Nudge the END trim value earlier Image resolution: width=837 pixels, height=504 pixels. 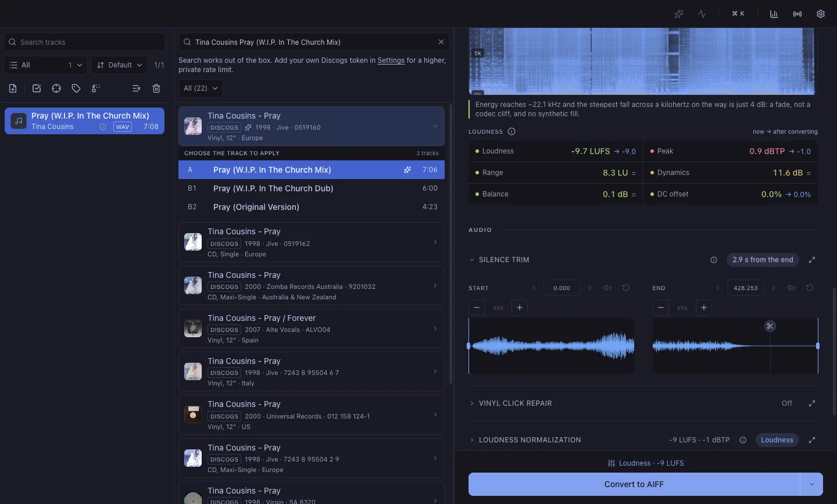[x=718, y=288]
